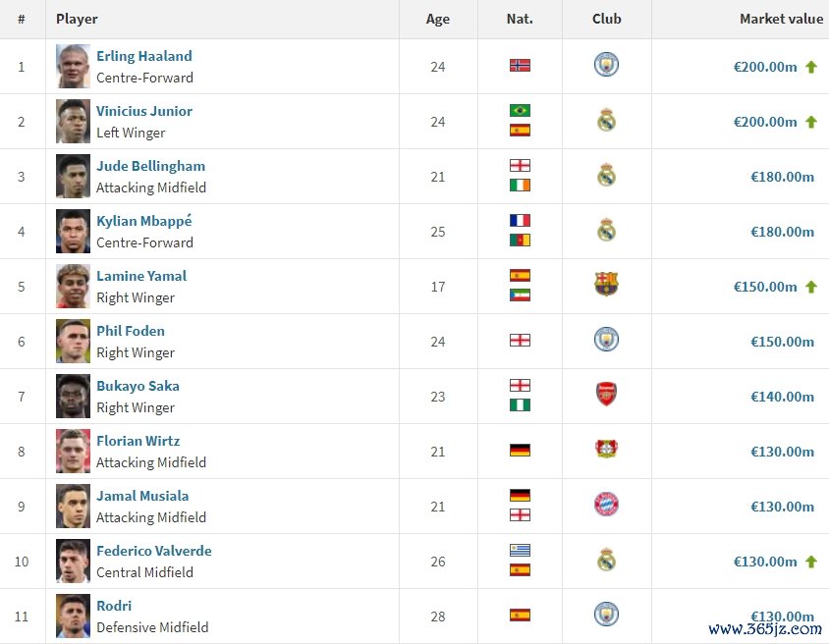Viewport: 829px width, 644px height.
Task: Sort table by Age column header
Action: point(438,19)
